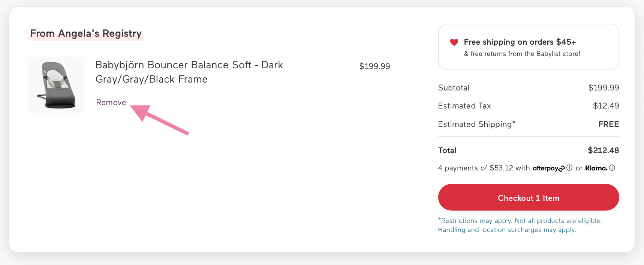Click the Free shipping on orders $45+ text

(520, 42)
